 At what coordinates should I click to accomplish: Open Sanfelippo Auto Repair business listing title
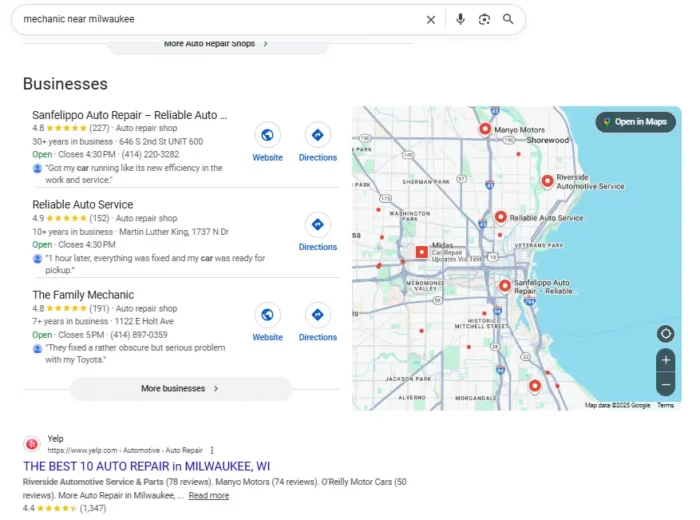point(129,115)
